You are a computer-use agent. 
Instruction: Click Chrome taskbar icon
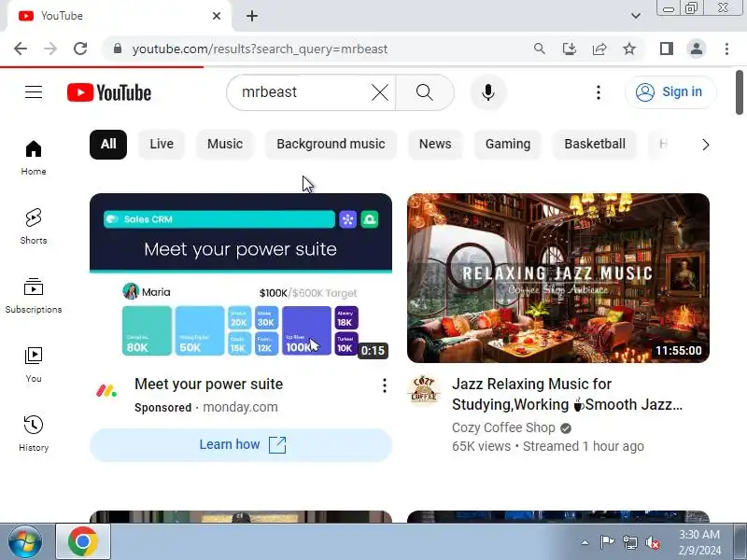(83, 542)
